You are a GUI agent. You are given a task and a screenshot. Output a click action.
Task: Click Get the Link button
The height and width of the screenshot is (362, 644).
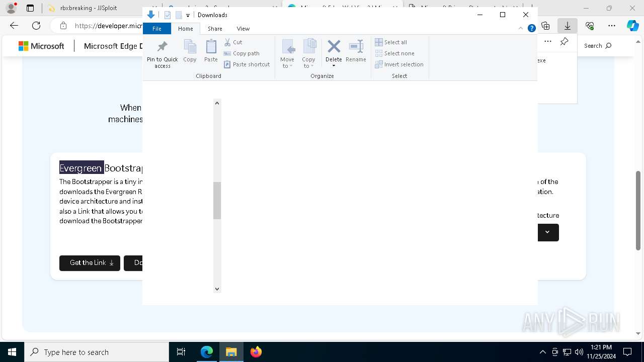click(90, 262)
